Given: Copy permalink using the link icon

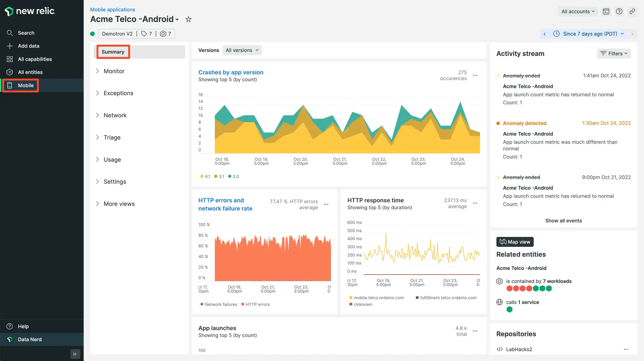Looking at the screenshot, I should (x=632, y=11).
